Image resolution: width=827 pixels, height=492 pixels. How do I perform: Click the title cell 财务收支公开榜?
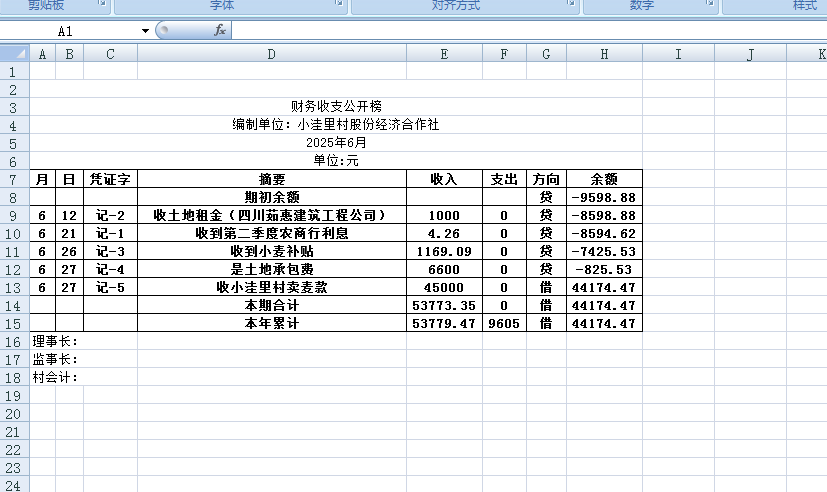point(335,106)
